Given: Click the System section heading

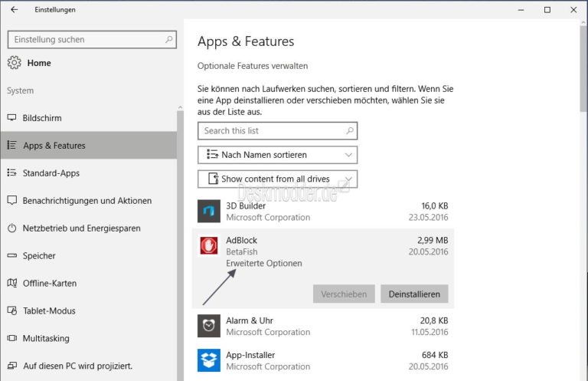Looking at the screenshot, I should tap(20, 90).
